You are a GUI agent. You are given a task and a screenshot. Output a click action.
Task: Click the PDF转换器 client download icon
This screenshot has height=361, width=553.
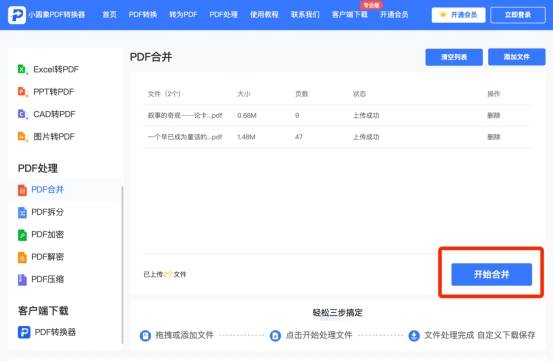tap(24, 332)
